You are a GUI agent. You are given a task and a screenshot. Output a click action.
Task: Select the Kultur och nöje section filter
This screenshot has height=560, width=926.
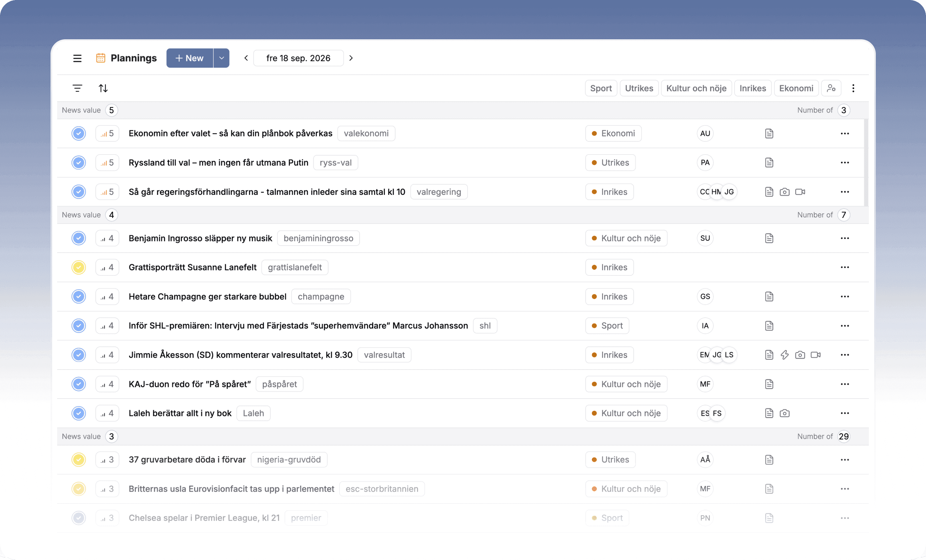696,88
